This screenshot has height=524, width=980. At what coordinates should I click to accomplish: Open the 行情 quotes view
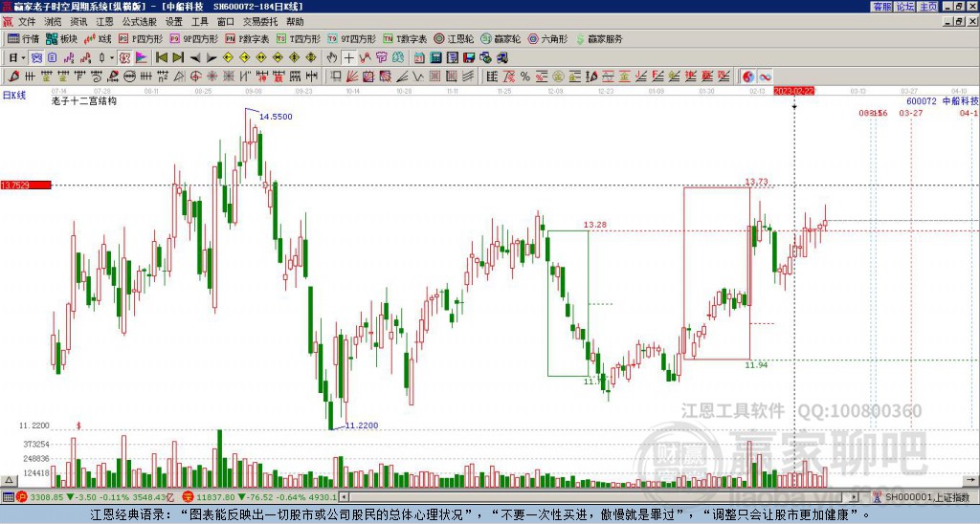pyautogui.click(x=23, y=38)
